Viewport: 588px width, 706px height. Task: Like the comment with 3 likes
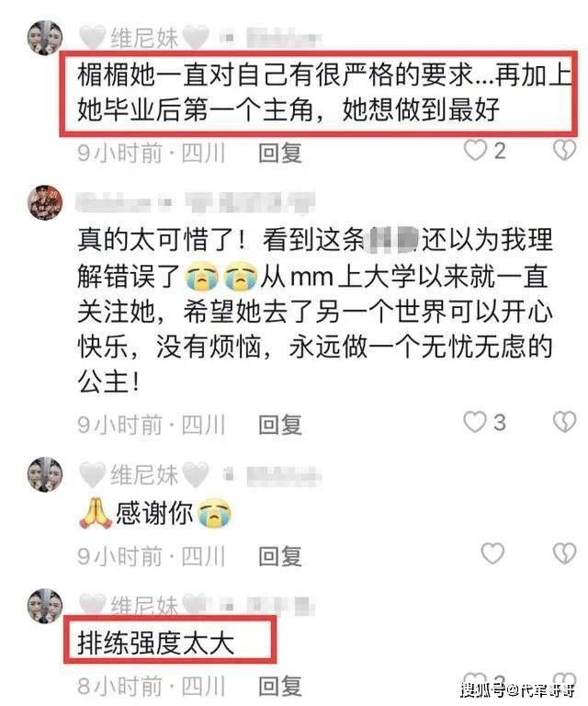pyautogui.click(x=475, y=422)
